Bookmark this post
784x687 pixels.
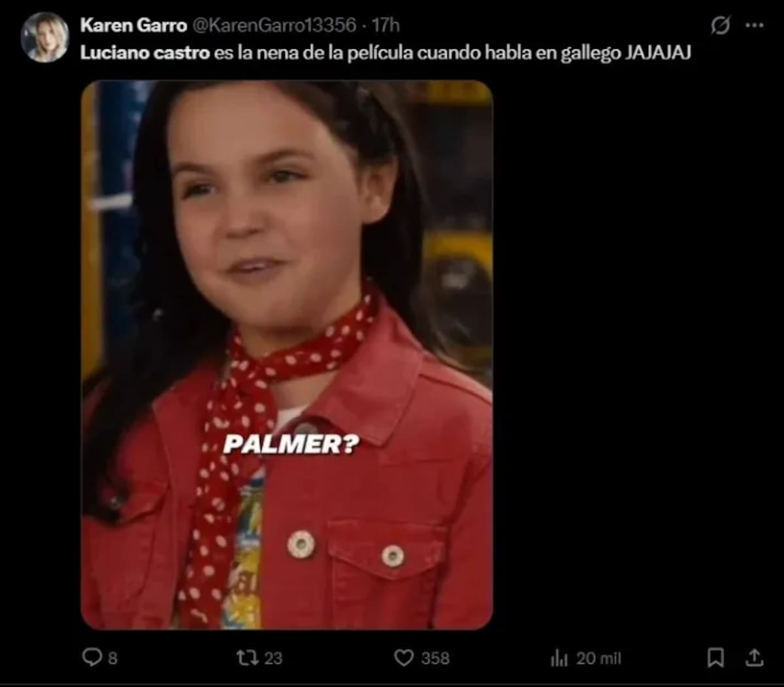pyautogui.click(x=715, y=657)
